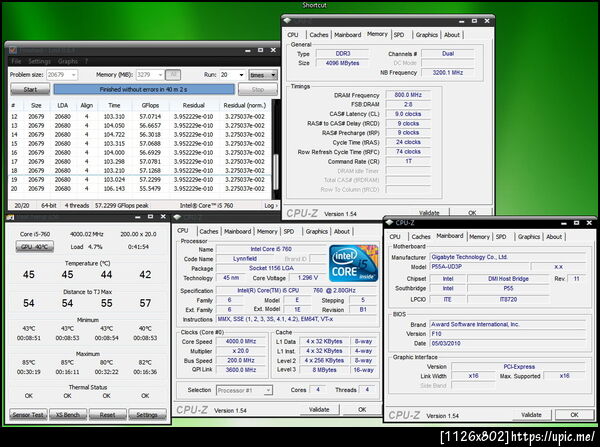The height and width of the screenshot is (447, 600).
Task: Open the times unit dropdown
Action: (x=263, y=75)
